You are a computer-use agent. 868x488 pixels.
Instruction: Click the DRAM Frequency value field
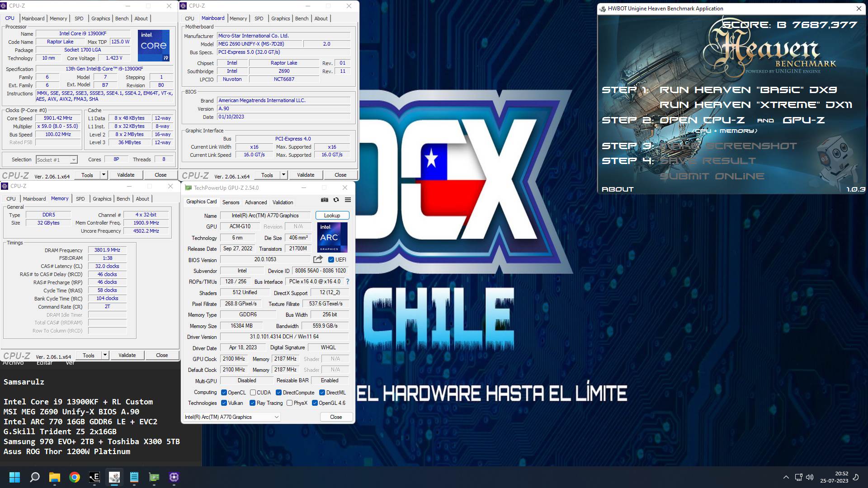point(107,250)
